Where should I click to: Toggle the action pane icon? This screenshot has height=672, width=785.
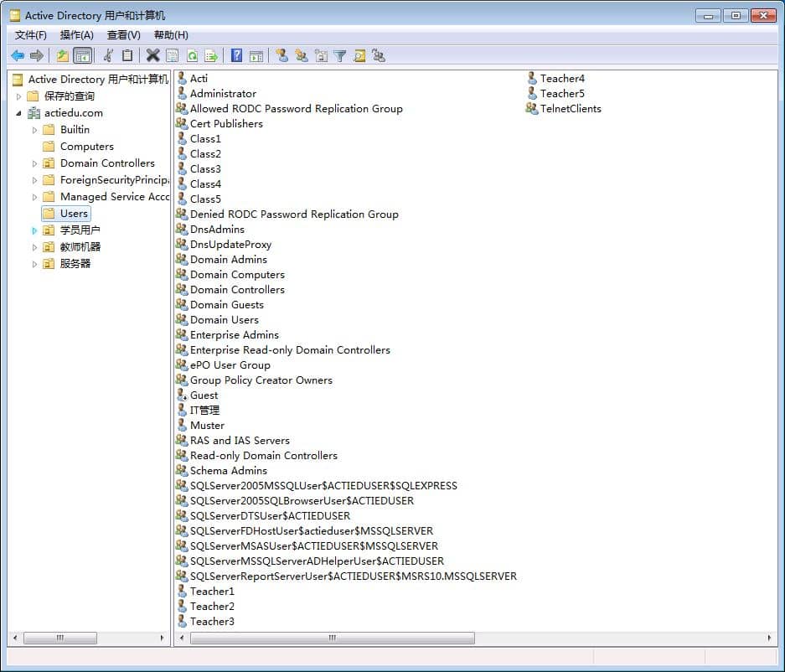[x=256, y=55]
